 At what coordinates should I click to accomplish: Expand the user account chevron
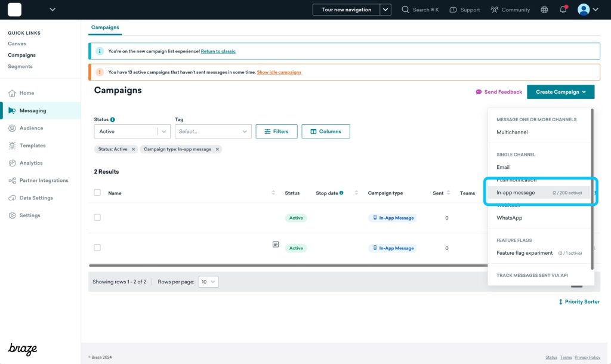[595, 10]
